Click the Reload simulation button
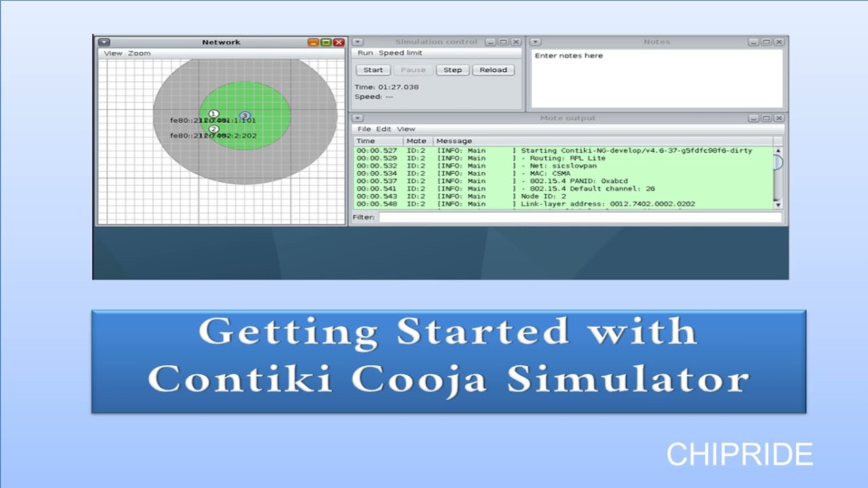Image resolution: width=868 pixels, height=488 pixels. [494, 70]
